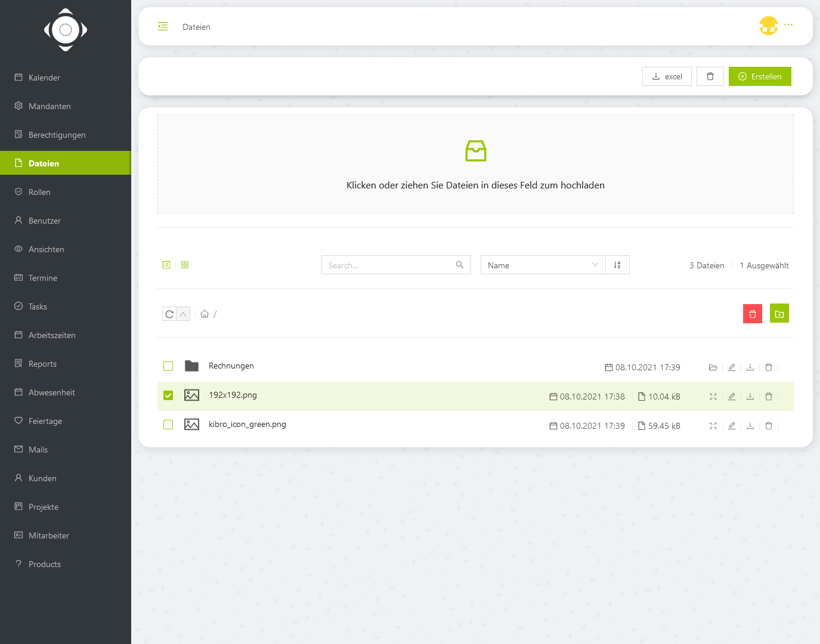
Task: Open the user menu three dots
Action: point(788,25)
